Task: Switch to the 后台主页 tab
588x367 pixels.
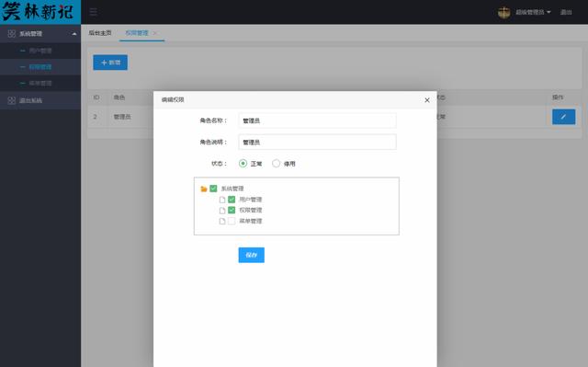Action: pyautogui.click(x=100, y=33)
